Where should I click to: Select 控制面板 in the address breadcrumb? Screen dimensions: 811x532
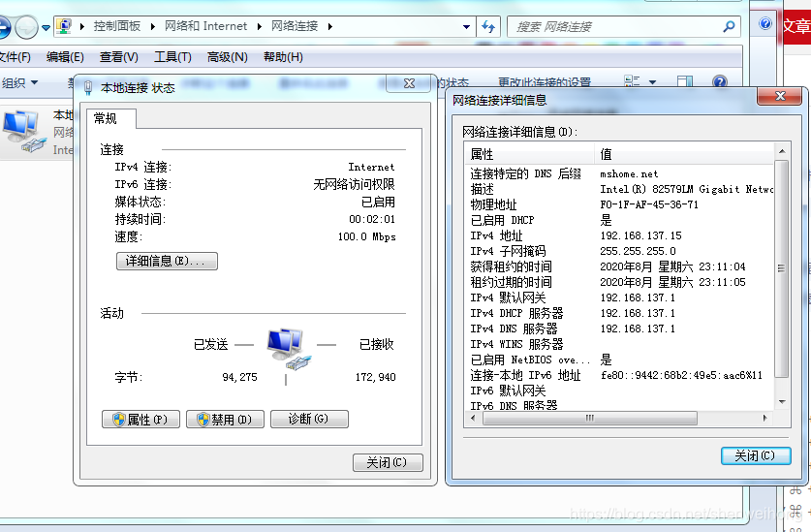click(117, 26)
